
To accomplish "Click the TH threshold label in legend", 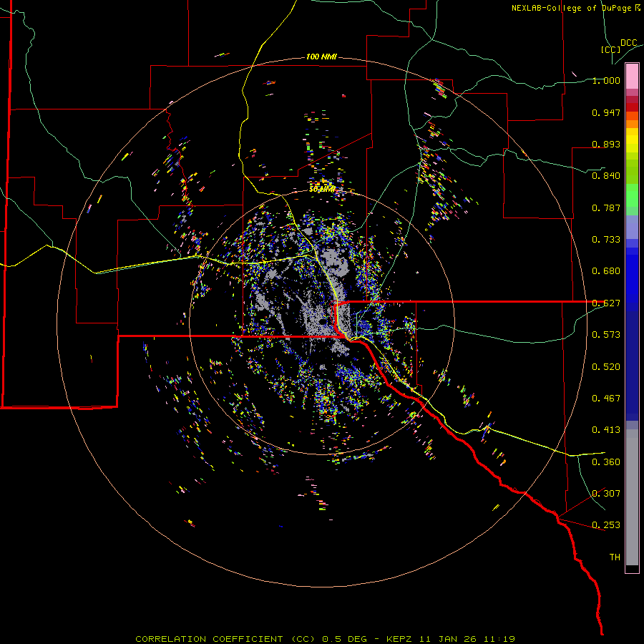I will [x=615, y=557].
